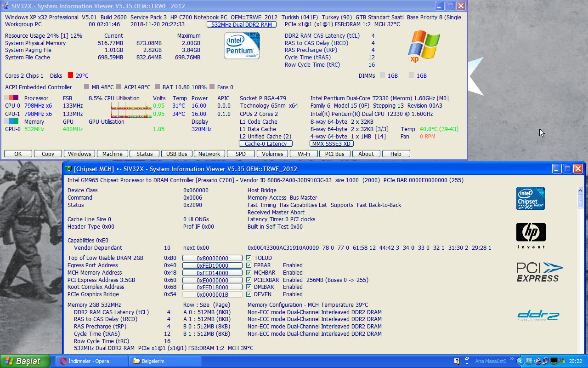Click the Chipset MCH window vertical scrollbar

point(581,270)
